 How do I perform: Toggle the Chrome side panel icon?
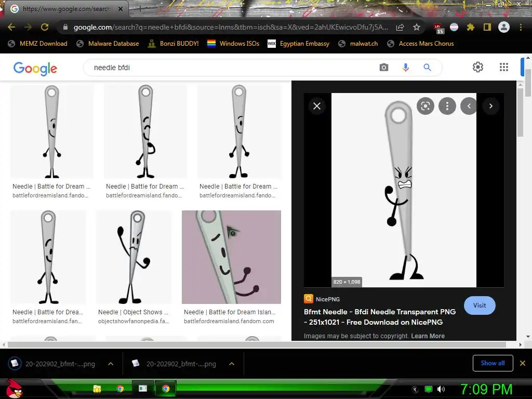[x=487, y=27]
